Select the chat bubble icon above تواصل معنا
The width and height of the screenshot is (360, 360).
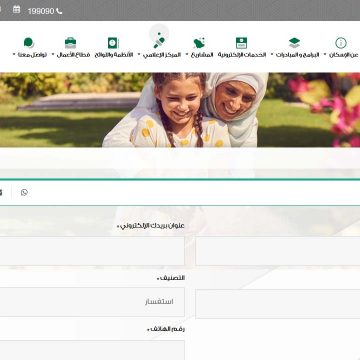[x=29, y=43]
